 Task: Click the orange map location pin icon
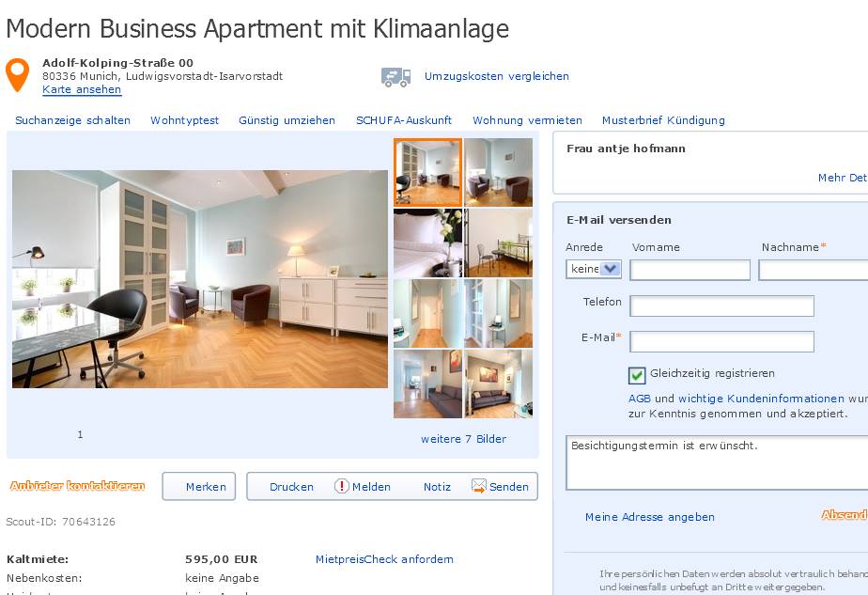17,75
